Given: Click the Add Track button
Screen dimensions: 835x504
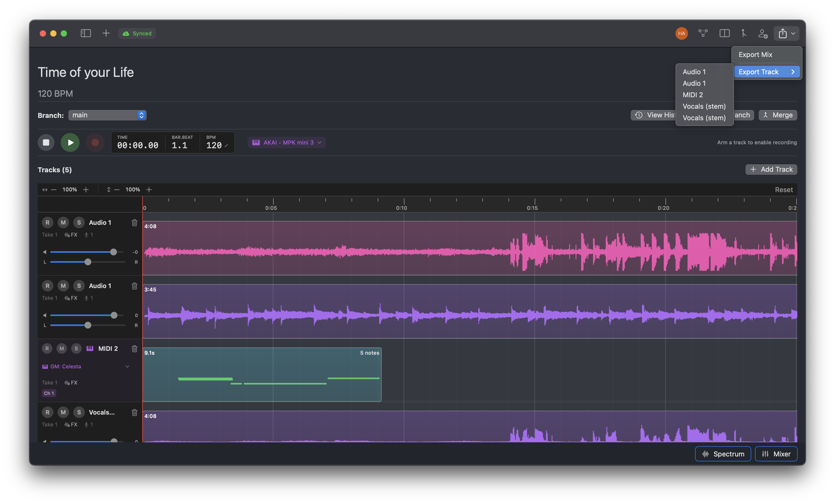Looking at the screenshot, I should pyautogui.click(x=771, y=169).
